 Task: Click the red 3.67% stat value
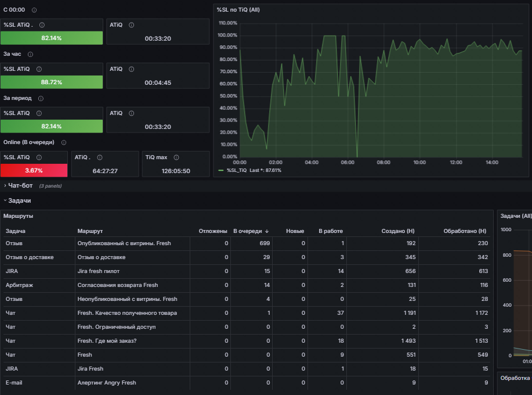click(34, 171)
